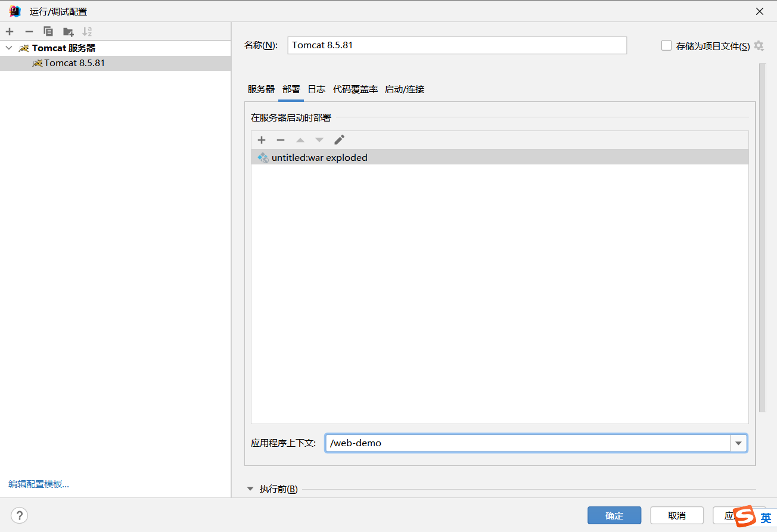Image resolution: width=777 pixels, height=532 pixels.
Task: Add a new run configuration
Action: click(x=10, y=32)
